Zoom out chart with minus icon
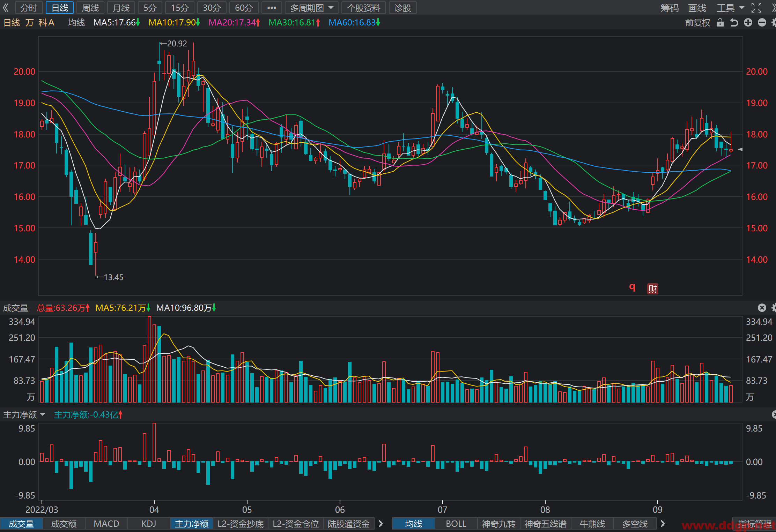The height and width of the screenshot is (532, 776). [x=762, y=23]
